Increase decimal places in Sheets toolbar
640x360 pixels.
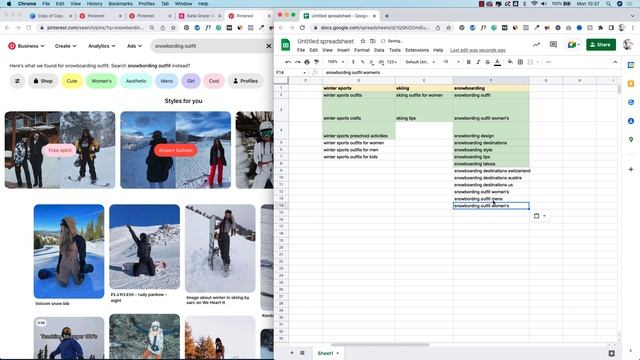pyautogui.click(x=381, y=62)
